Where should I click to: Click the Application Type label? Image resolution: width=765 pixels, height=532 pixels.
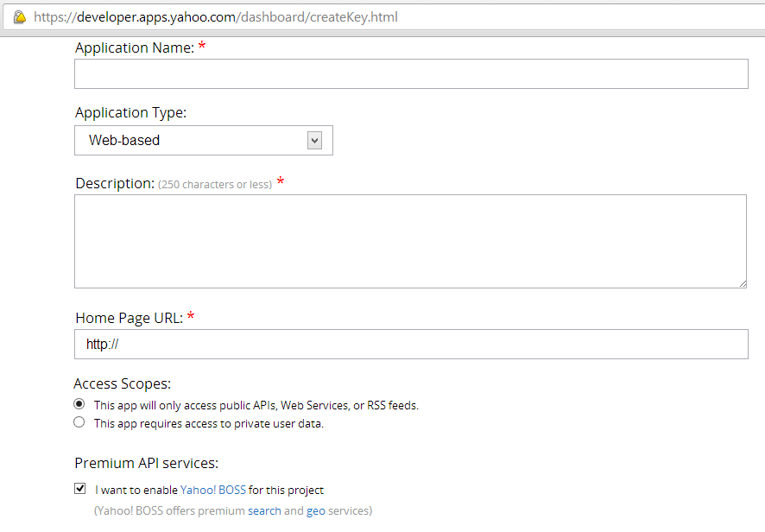click(130, 113)
